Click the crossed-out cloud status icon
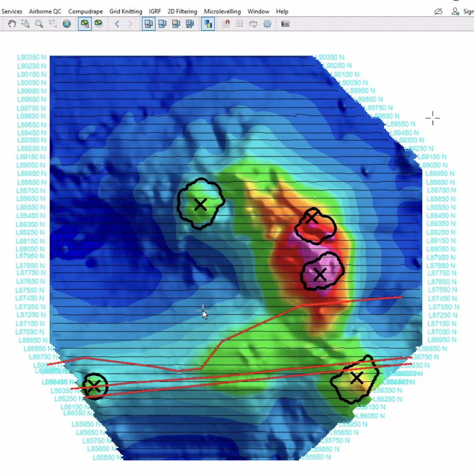Viewport: 474px width, 476px height. (x=438, y=11)
